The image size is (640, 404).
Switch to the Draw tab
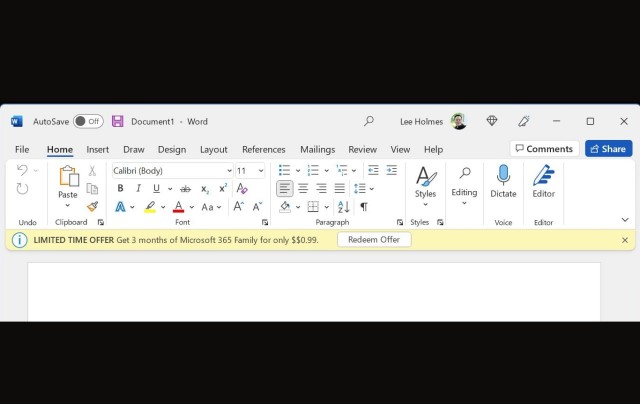click(134, 149)
